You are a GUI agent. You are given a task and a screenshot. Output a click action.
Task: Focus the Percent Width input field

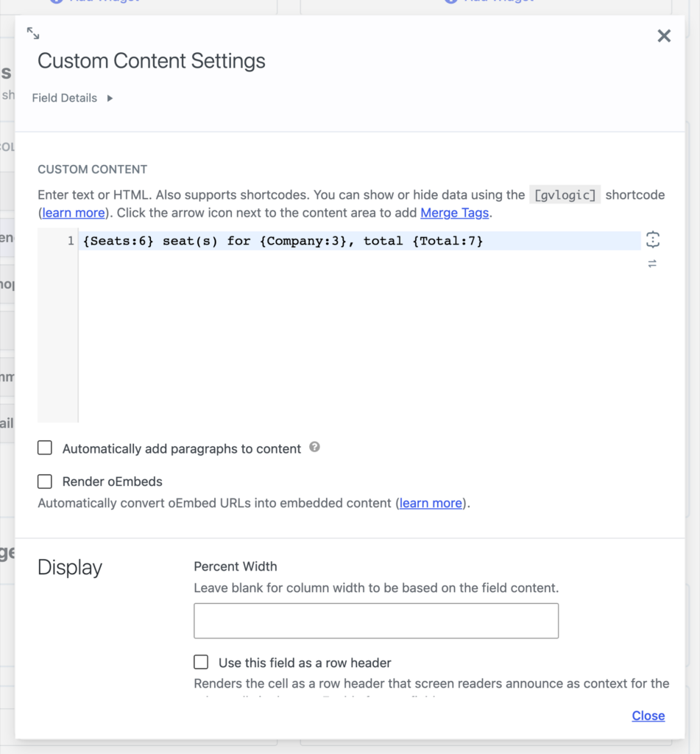pyautogui.click(x=376, y=621)
